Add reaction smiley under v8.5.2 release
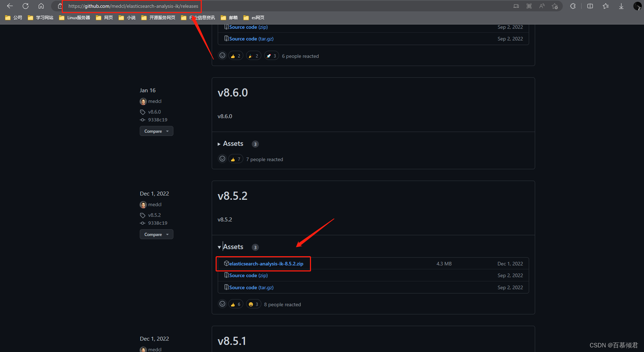 (222, 304)
